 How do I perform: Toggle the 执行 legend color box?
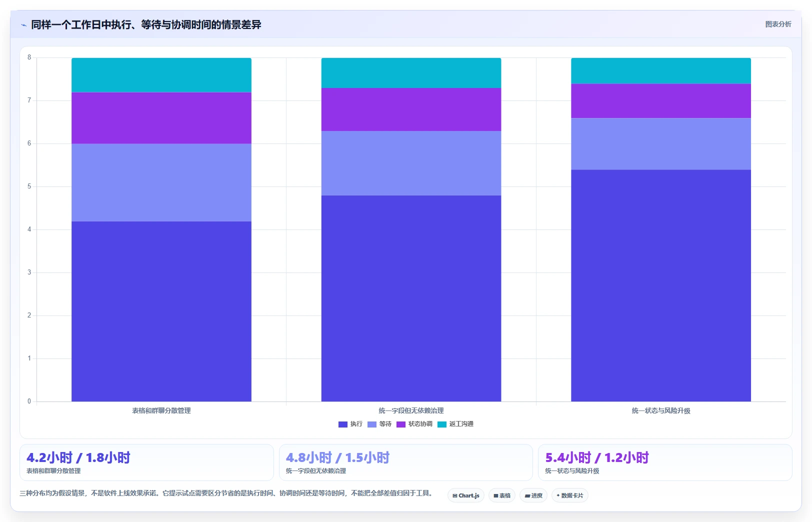click(x=343, y=424)
